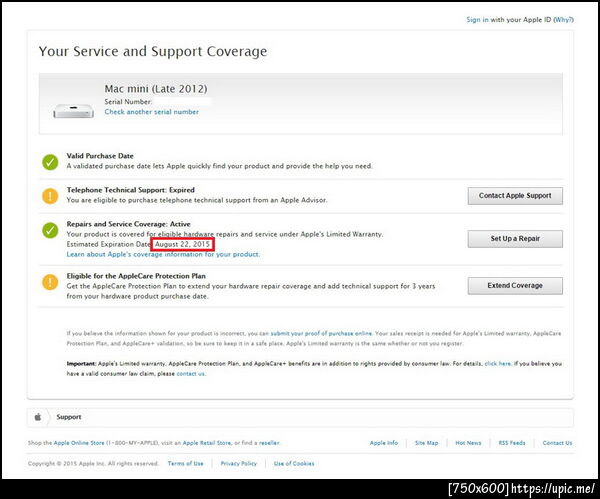Click Use of Cookies link

[x=294, y=463]
